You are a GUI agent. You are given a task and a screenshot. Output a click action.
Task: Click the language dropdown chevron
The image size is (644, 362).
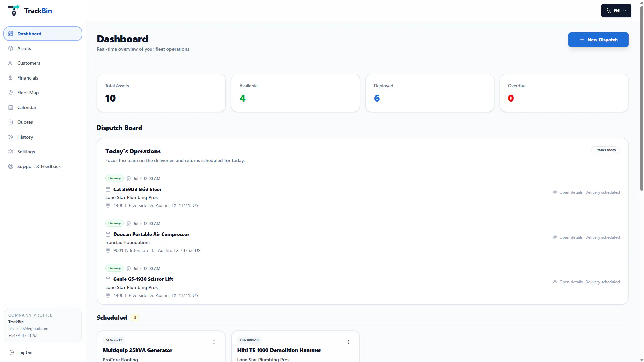tap(625, 11)
